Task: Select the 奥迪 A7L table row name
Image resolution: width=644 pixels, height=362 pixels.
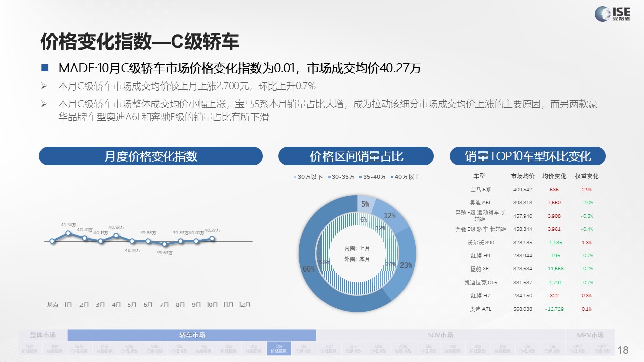Action: coord(480,309)
